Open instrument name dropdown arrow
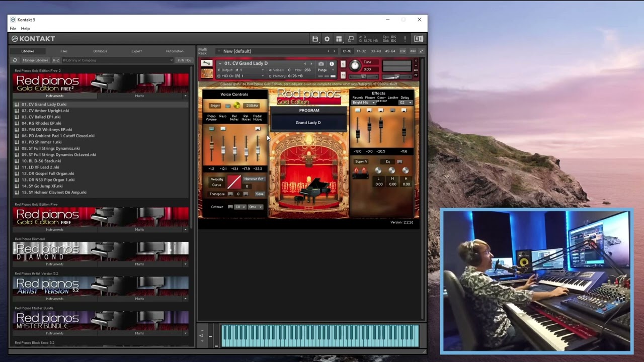This screenshot has width=644, height=362. point(220,64)
